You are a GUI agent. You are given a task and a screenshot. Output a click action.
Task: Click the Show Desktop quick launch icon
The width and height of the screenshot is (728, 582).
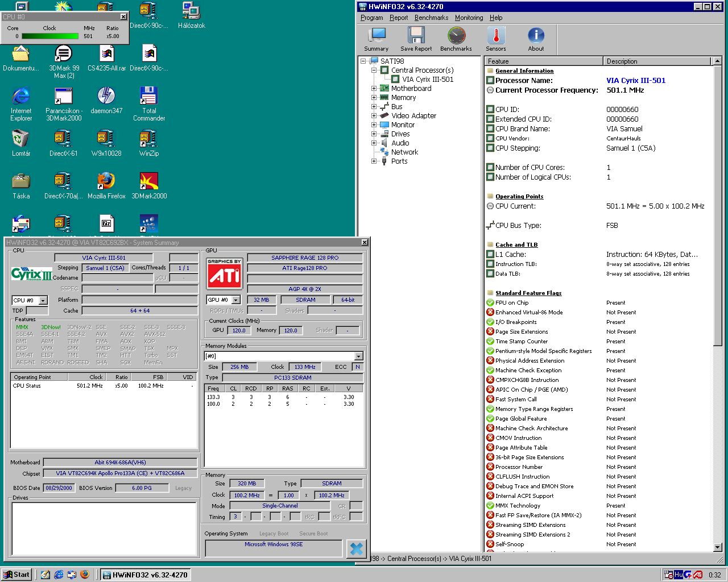[45, 575]
